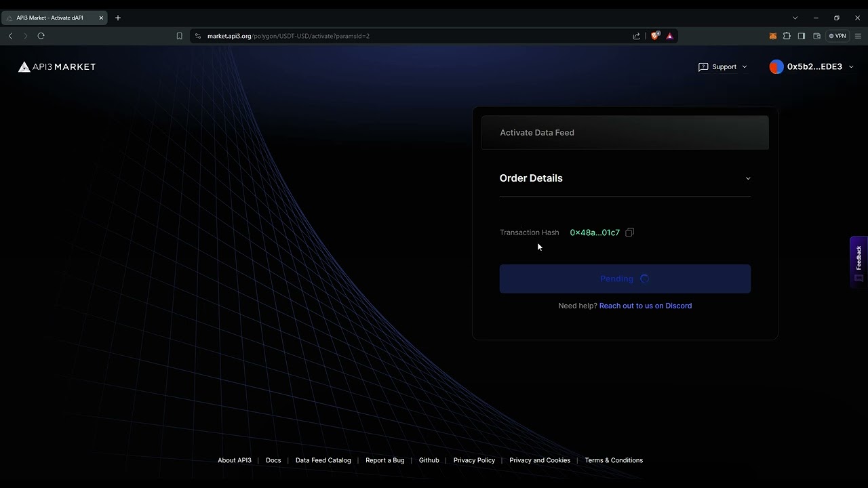Open Github footer link
This screenshot has height=488, width=868.
click(429, 460)
